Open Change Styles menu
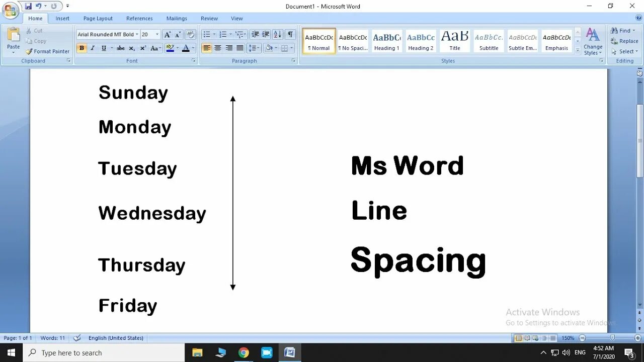The height and width of the screenshot is (362, 644). (593, 41)
